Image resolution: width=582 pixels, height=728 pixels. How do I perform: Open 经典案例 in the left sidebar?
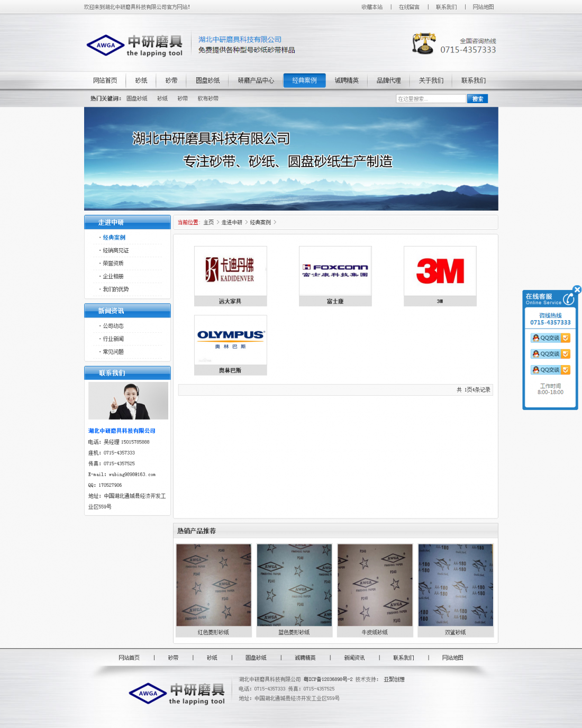tap(114, 238)
